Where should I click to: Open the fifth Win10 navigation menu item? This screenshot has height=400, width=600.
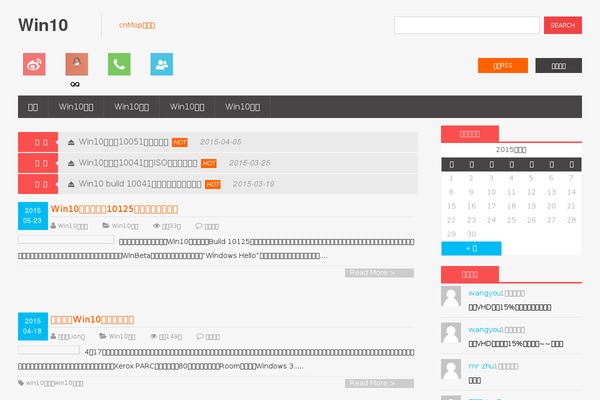pyautogui.click(x=242, y=107)
